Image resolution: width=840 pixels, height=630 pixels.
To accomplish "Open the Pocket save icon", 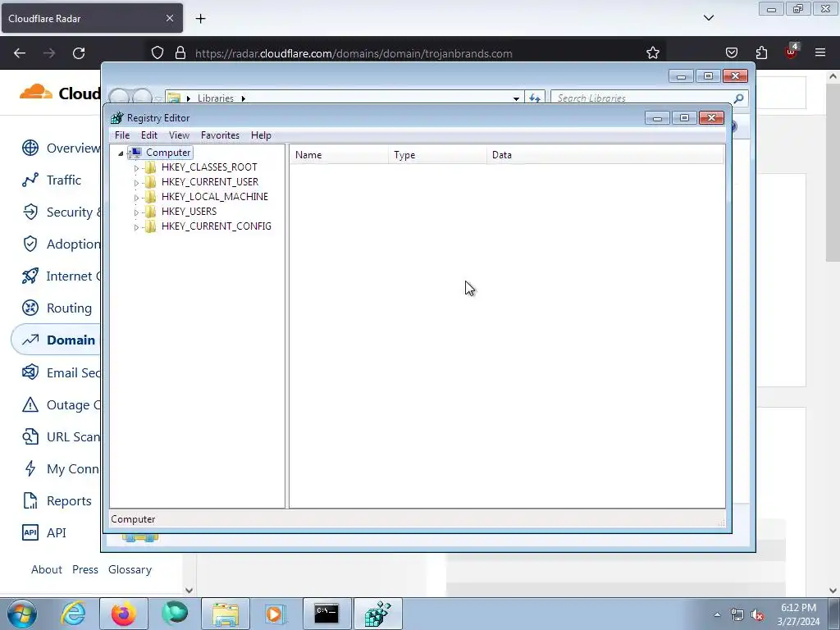I will tap(731, 52).
